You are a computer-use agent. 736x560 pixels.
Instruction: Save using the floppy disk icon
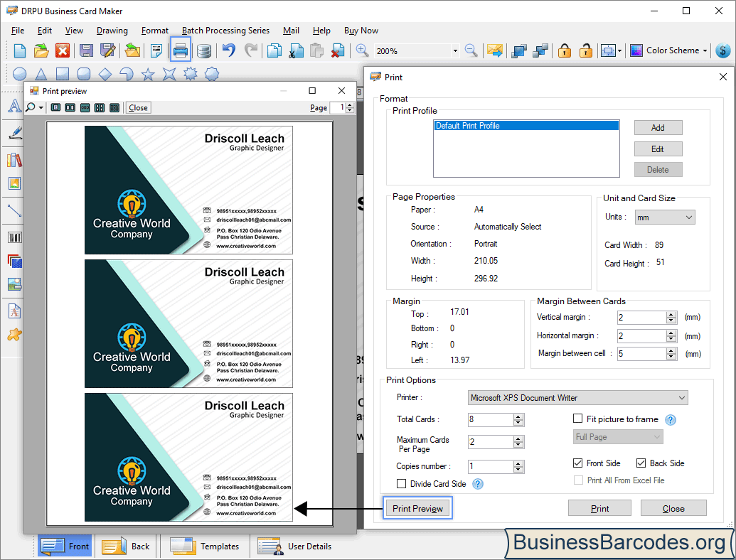[x=86, y=50]
